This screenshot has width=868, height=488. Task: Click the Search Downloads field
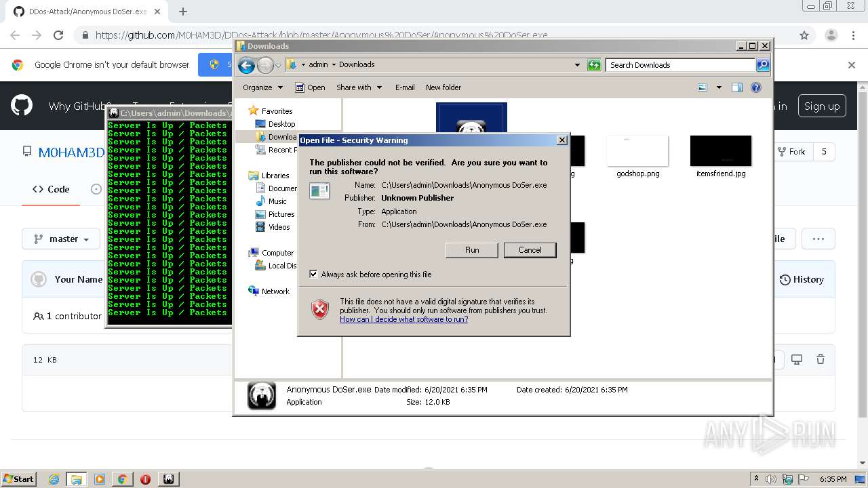point(680,65)
